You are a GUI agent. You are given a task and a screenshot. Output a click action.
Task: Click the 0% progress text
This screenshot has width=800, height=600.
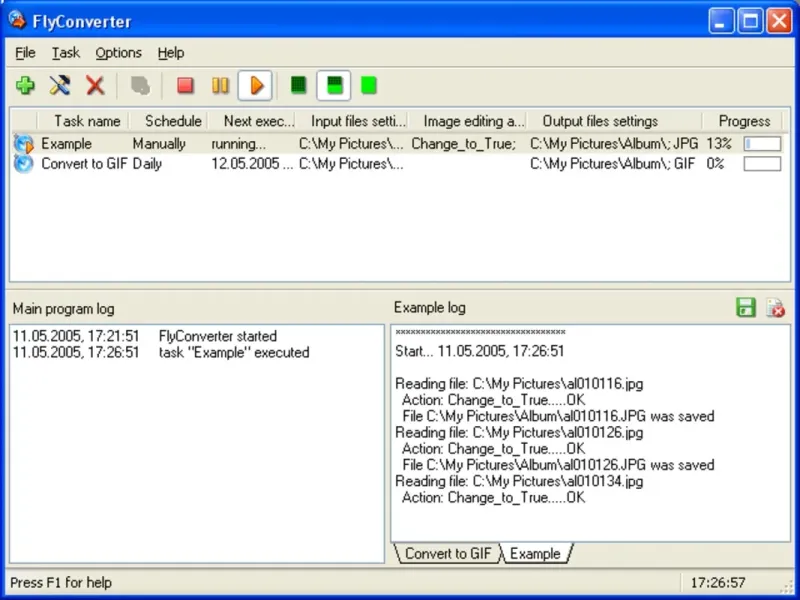[715, 164]
